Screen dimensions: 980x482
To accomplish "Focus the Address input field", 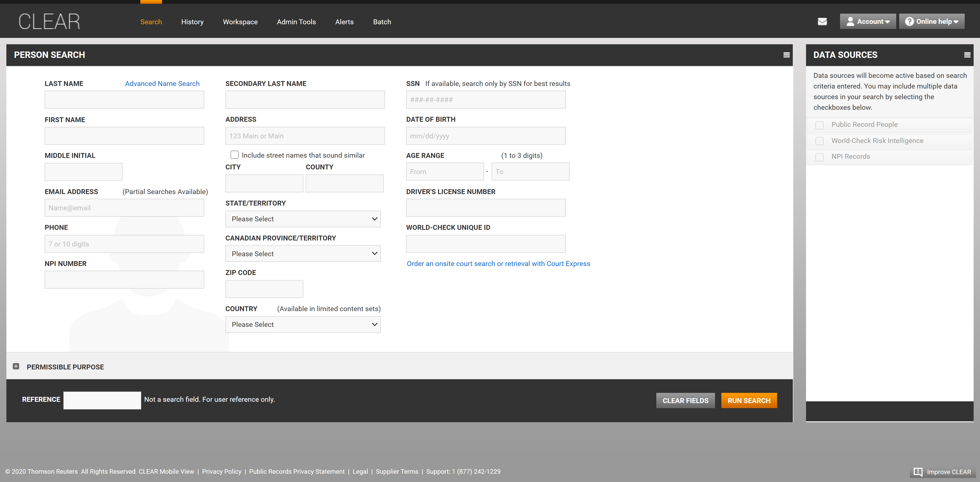I will [305, 136].
